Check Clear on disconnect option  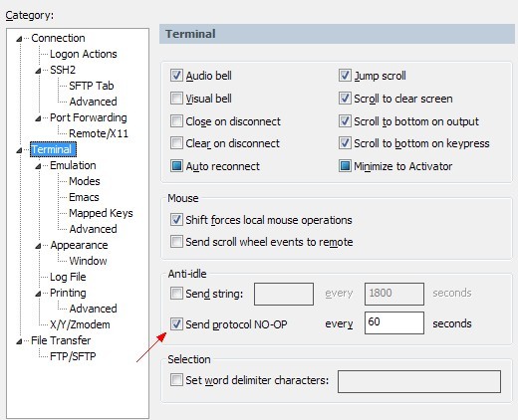click(x=176, y=143)
